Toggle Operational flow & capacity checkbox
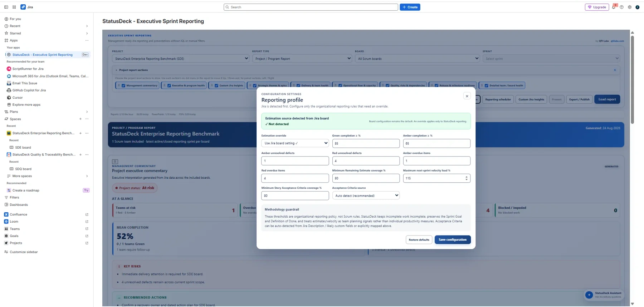 pos(340,86)
